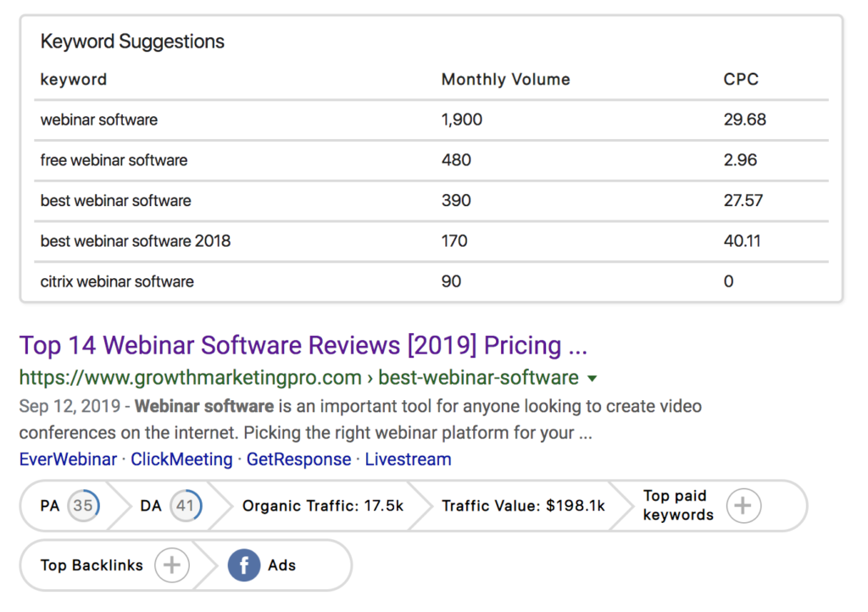
Task: Click the Top paid keywords label
Action: pos(678,505)
